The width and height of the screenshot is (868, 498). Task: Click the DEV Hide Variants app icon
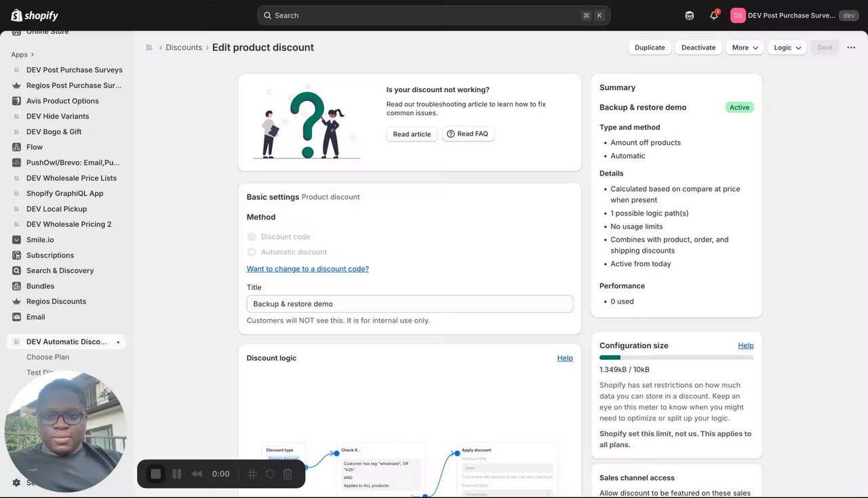16,117
